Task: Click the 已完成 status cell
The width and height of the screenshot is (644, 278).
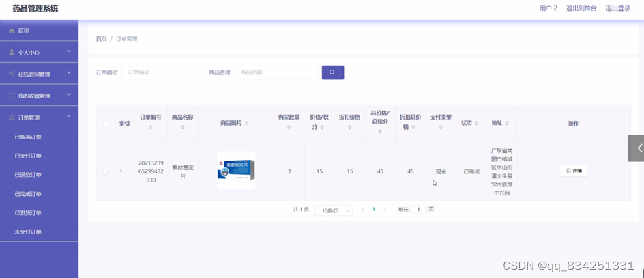Action: (x=471, y=171)
